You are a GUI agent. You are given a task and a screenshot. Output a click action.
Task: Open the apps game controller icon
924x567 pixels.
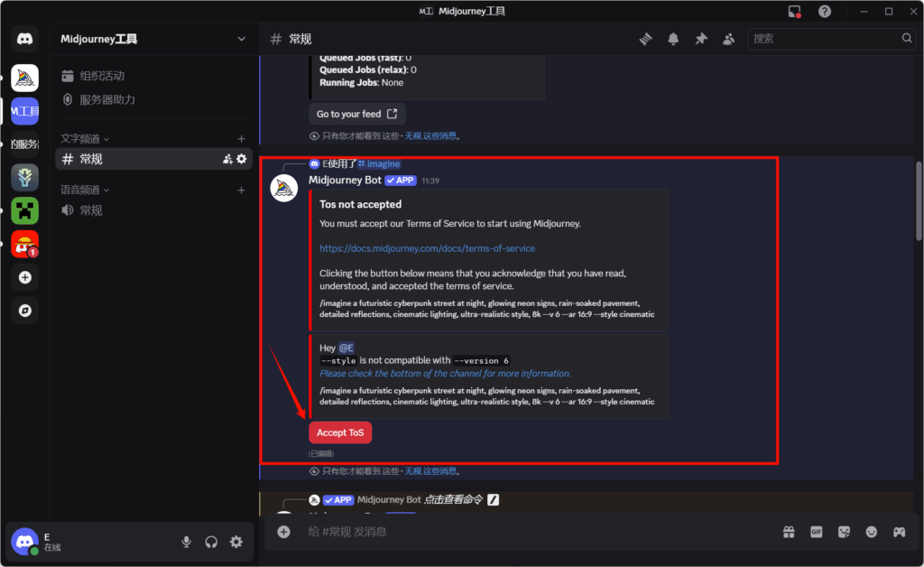click(899, 532)
